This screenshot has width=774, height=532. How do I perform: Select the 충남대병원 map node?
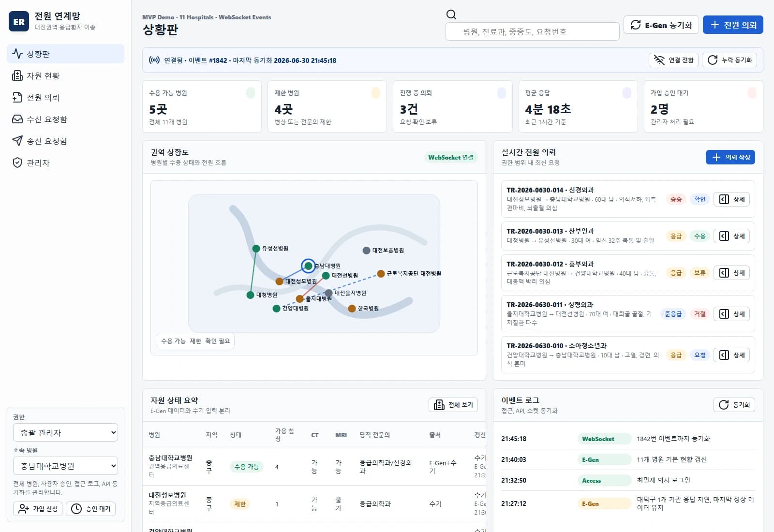(308, 266)
